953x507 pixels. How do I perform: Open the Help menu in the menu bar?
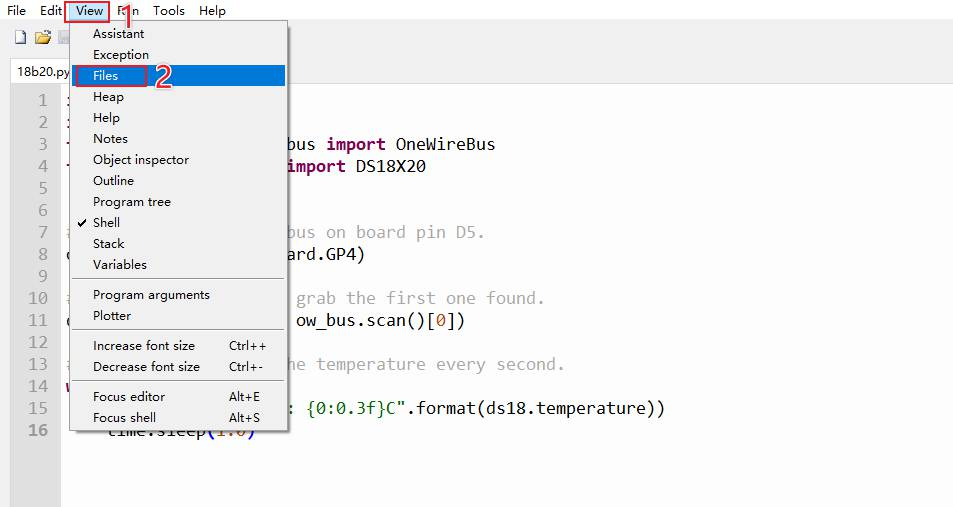pos(212,11)
